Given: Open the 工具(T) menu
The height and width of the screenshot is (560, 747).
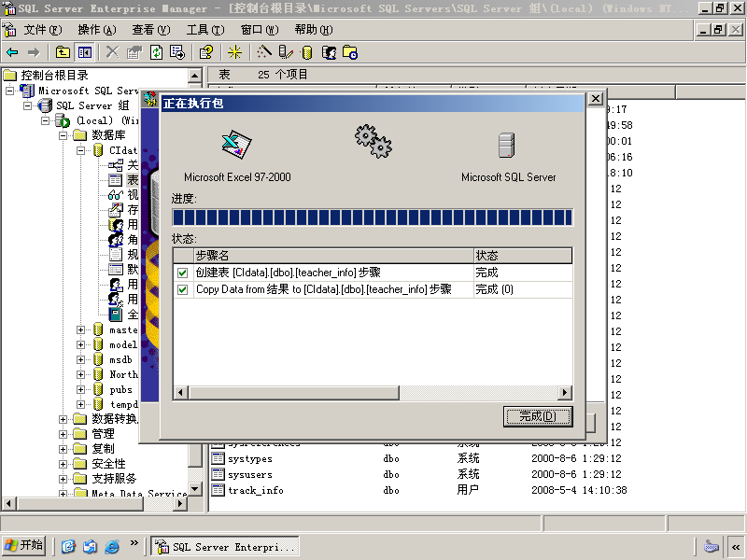Looking at the screenshot, I should point(205,30).
